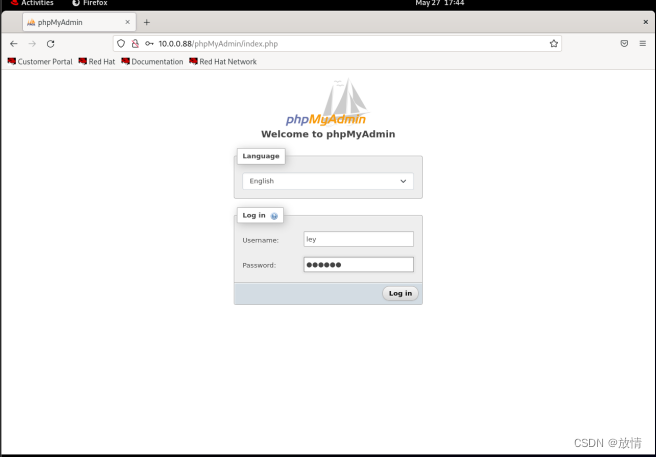
Task: Open the saved password key icon
Action: pyautogui.click(x=149, y=44)
